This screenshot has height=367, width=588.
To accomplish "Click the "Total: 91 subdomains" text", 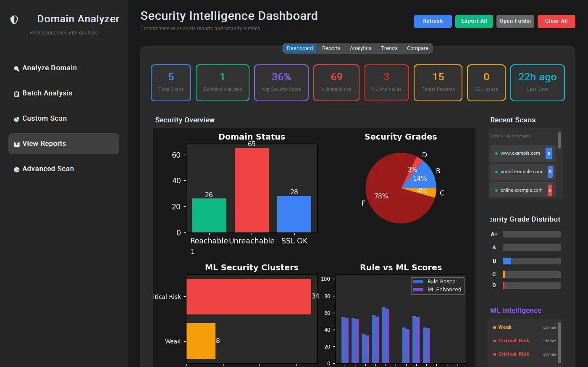I will pyautogui.click(x=510, y=136).
